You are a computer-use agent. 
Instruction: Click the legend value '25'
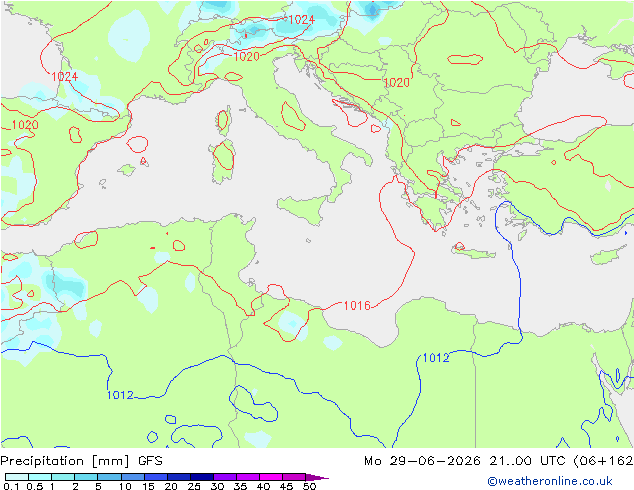[194, 486]
